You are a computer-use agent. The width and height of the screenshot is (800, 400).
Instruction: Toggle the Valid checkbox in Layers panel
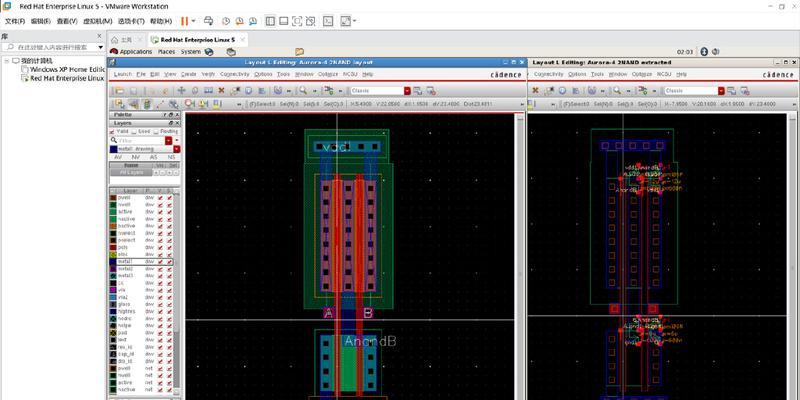tap(112, 132)
